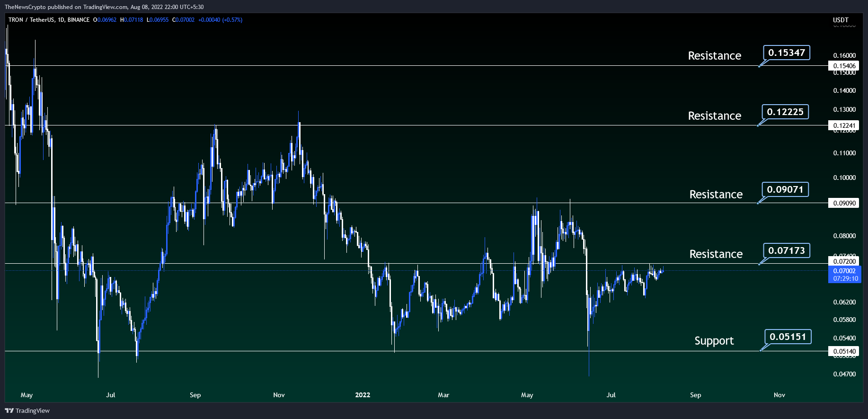Viewport: 868px width, 419px height.
Task: Click the 0.04700 price scale value
Action: [844, 374]
